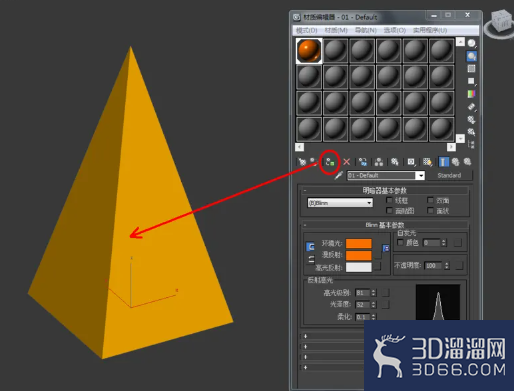Click the Make Preview film icon
514x391 pixels.
tap(471, 107)
